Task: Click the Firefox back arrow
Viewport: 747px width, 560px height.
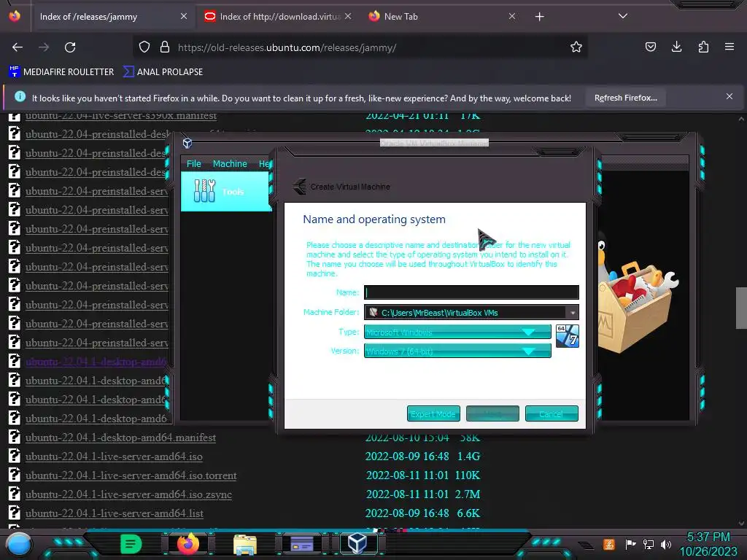Action: (18, 47)
